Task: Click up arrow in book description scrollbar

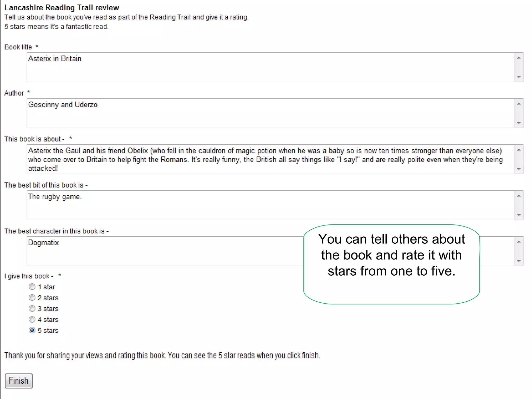Action: tap(519, 150)
